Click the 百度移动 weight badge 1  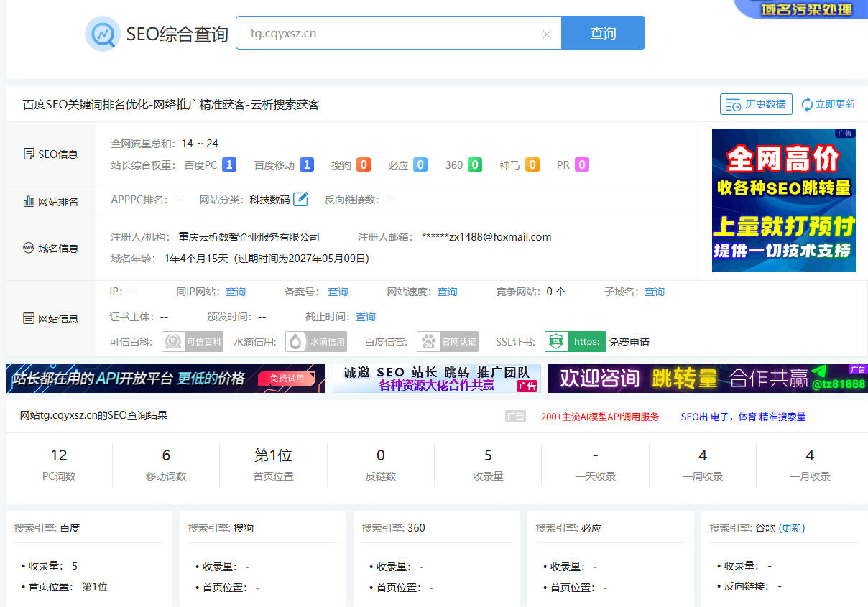307,165
